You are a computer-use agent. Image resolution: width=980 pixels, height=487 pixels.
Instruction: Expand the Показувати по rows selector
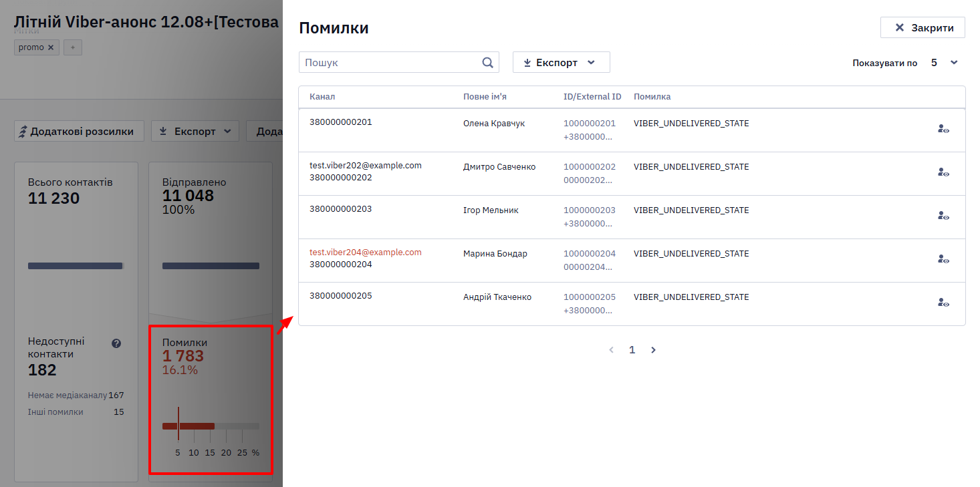click(x=944, y=63)
